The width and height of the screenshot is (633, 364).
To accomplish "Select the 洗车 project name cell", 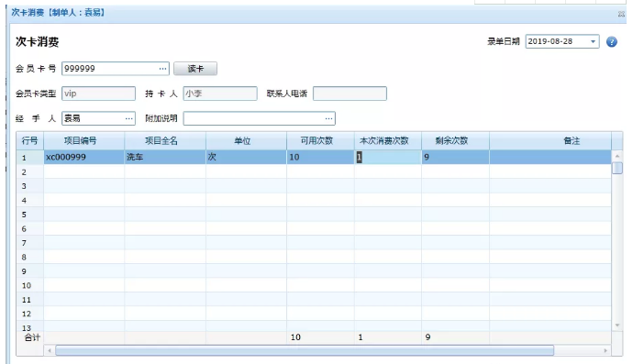I will point(165,157).
